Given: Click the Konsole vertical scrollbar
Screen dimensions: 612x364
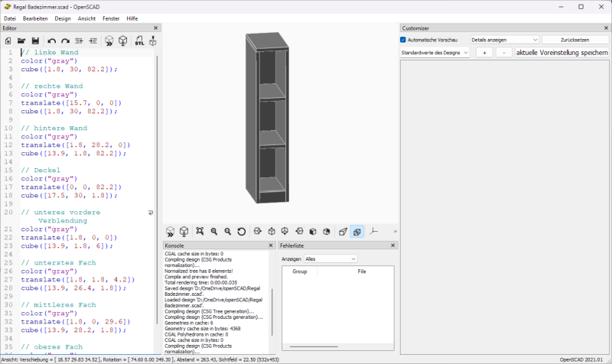Looking at the screenshot, I should point(272,312).
